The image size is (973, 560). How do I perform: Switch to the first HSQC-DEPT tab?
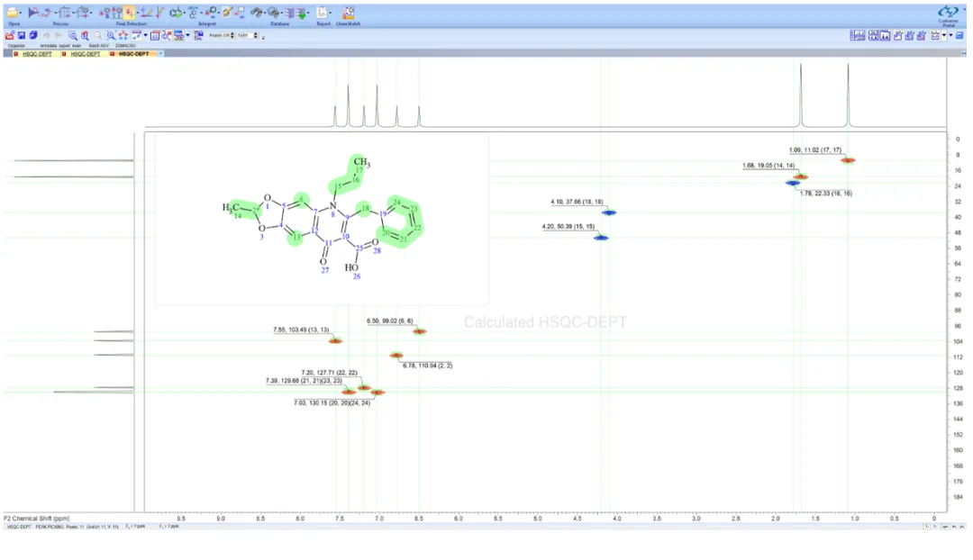point(37,54)
